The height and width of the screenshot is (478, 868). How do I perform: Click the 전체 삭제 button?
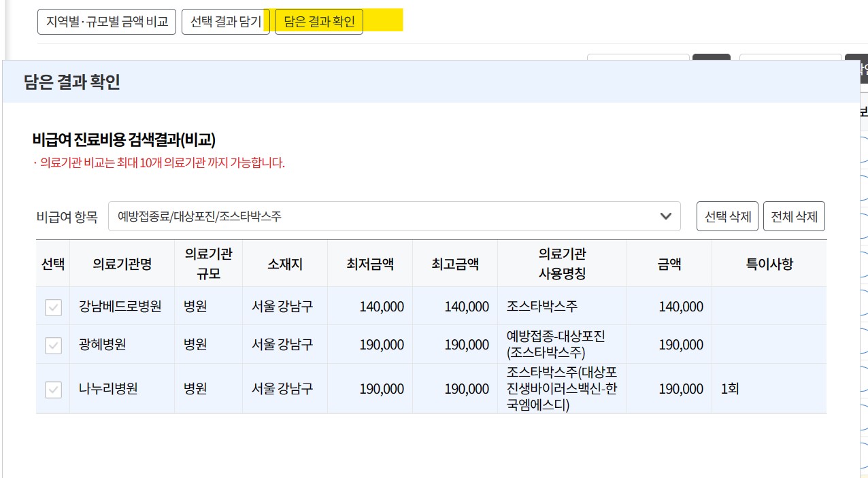coord(794,216)
